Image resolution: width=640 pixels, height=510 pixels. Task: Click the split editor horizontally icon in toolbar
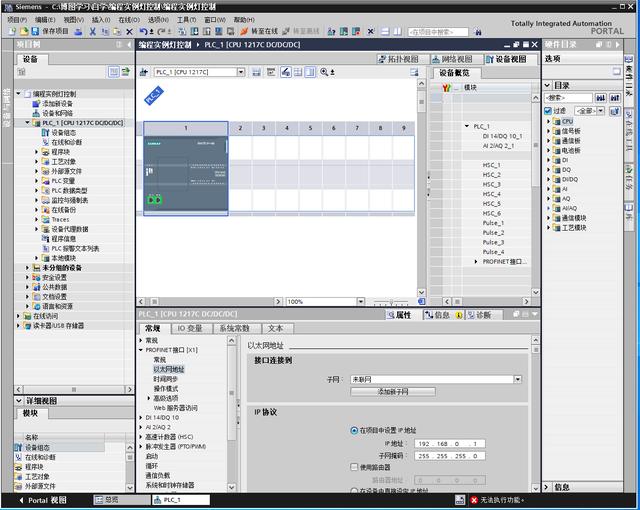[x=385, y=31]
